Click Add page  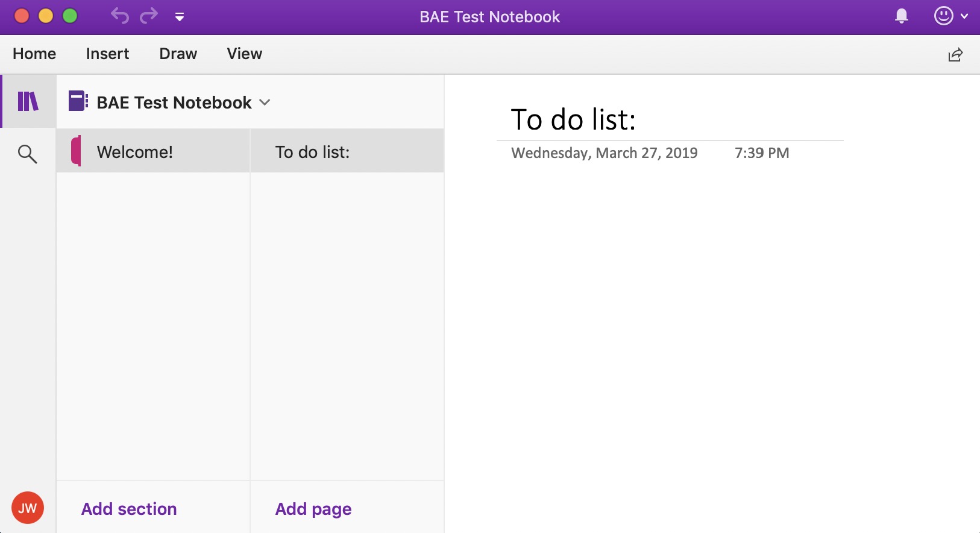tap(313, 509)
